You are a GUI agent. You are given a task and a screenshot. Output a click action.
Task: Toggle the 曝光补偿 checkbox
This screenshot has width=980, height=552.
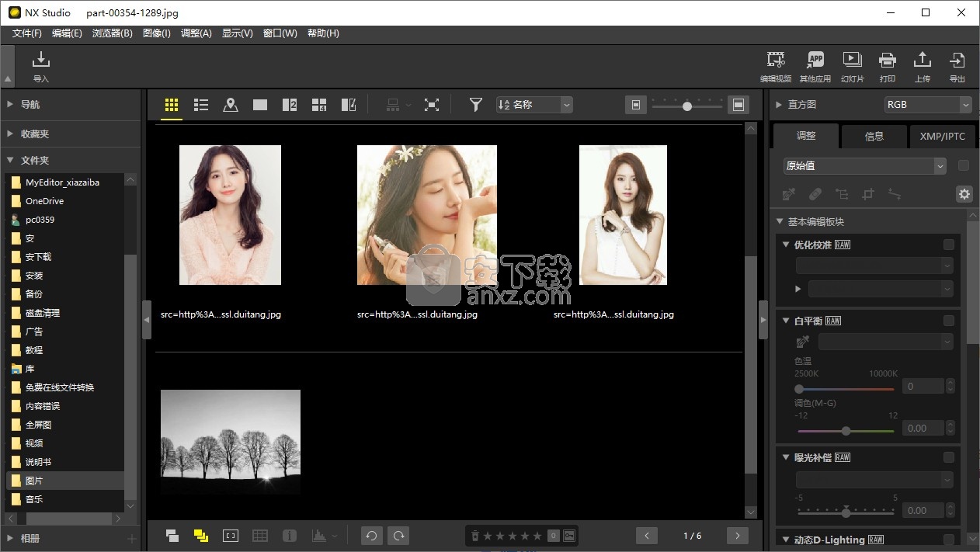(x=948, y=457)
